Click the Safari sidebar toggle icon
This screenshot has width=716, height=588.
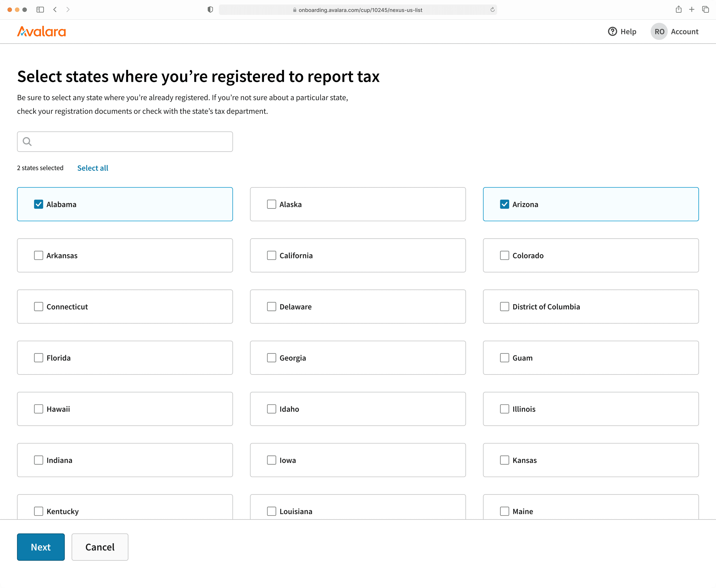(x=40, y=10)
